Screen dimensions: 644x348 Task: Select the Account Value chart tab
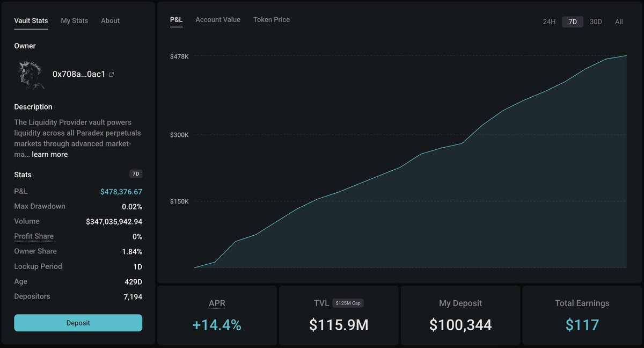218,19
